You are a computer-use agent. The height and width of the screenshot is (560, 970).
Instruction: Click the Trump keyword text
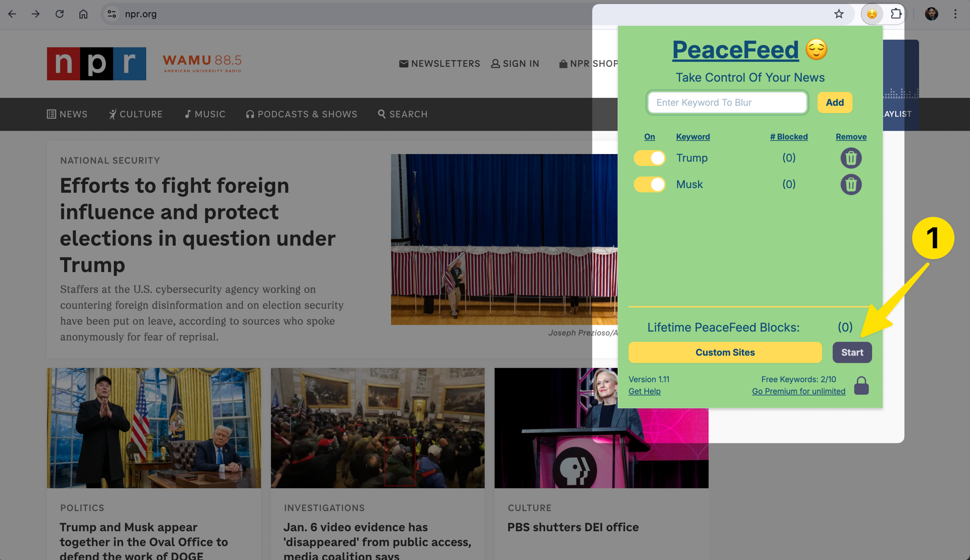pyautogui.click(x=692, y=158)
